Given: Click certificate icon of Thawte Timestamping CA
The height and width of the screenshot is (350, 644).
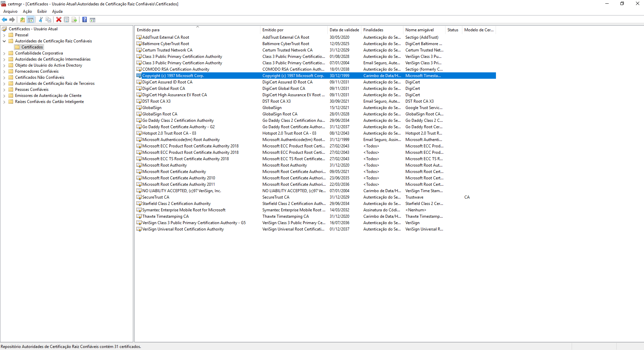Looking at the screenshot, I should pos(139,216).
